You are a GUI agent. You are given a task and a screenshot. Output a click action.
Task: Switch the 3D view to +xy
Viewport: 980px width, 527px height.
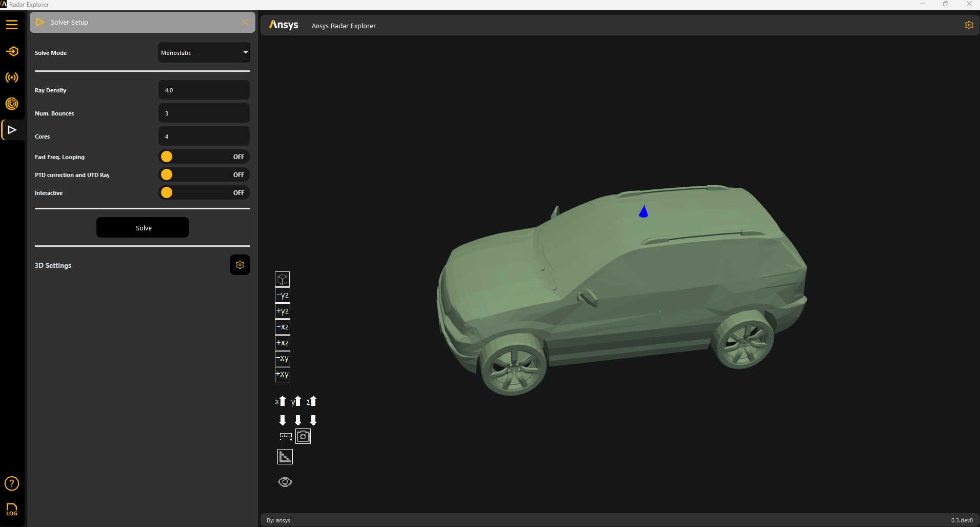click(283, 375)
